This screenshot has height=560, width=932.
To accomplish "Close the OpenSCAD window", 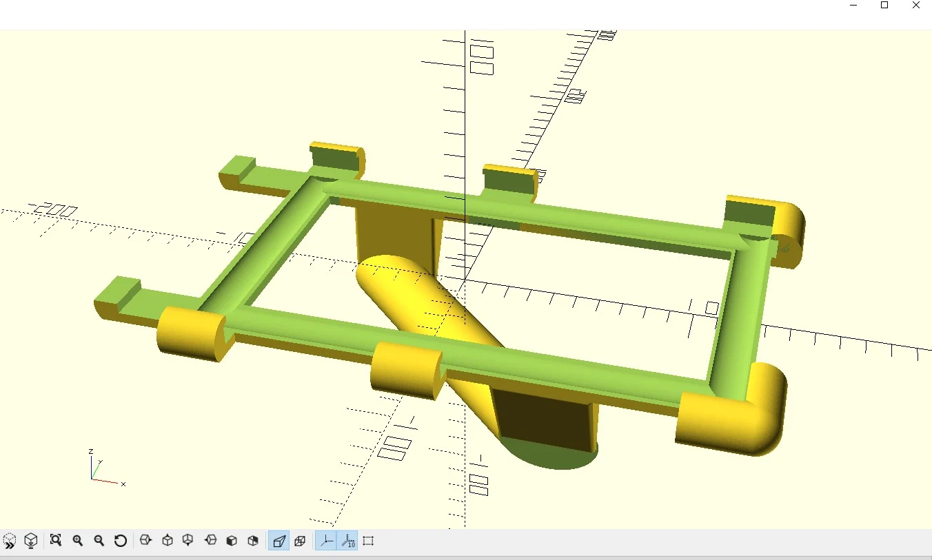I will pos(916,6).
